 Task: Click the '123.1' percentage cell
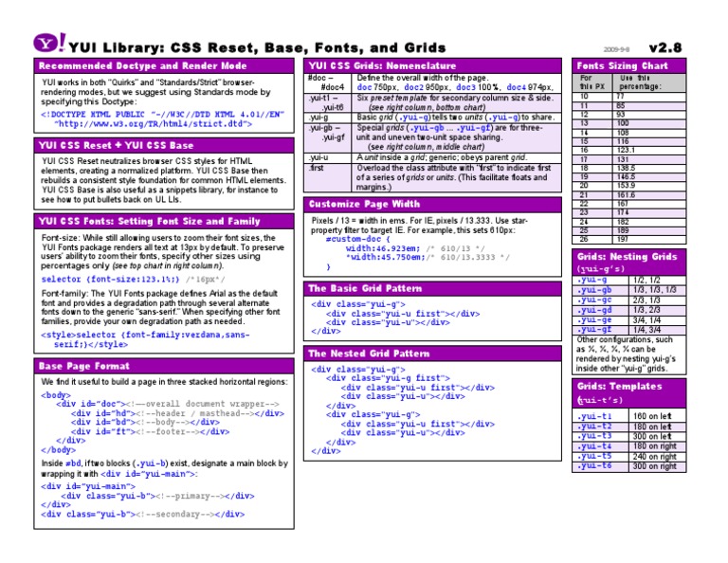[648, 150]
